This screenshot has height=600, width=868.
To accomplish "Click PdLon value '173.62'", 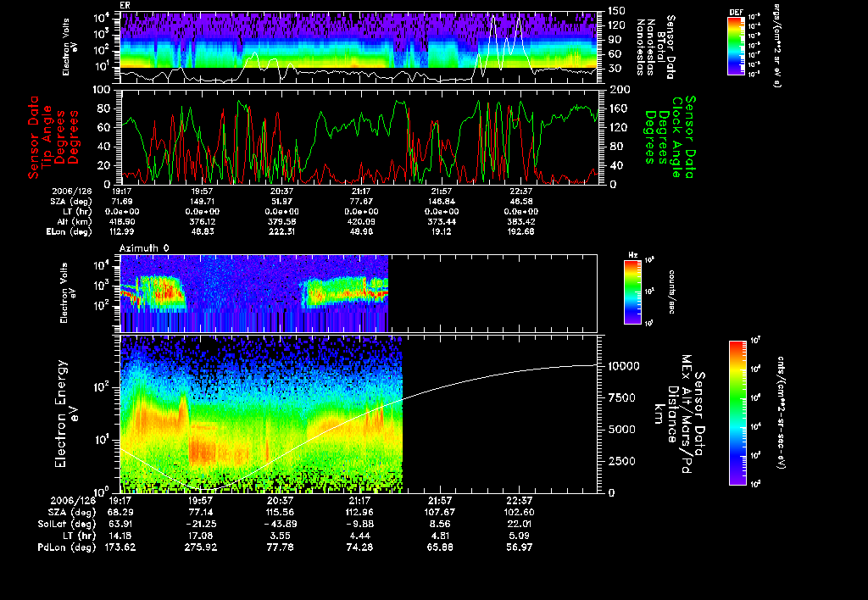I will [120, 547].
